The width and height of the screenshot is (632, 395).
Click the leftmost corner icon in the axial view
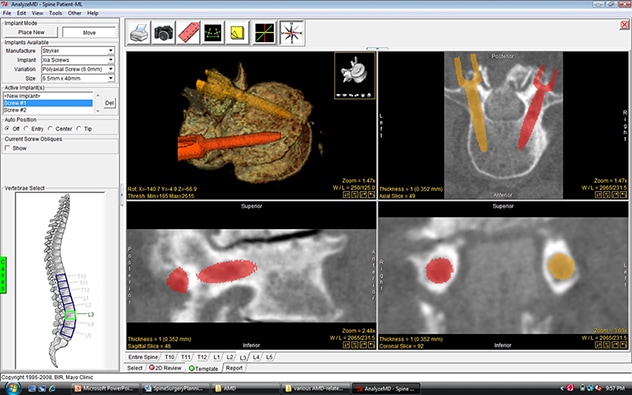point(598,195)
